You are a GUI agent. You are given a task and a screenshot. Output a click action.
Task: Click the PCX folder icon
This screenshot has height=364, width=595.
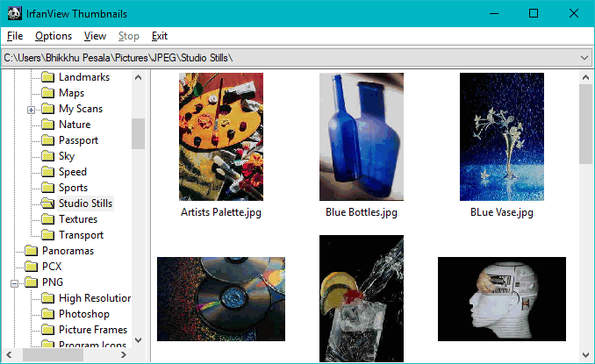tap(31, 267)
